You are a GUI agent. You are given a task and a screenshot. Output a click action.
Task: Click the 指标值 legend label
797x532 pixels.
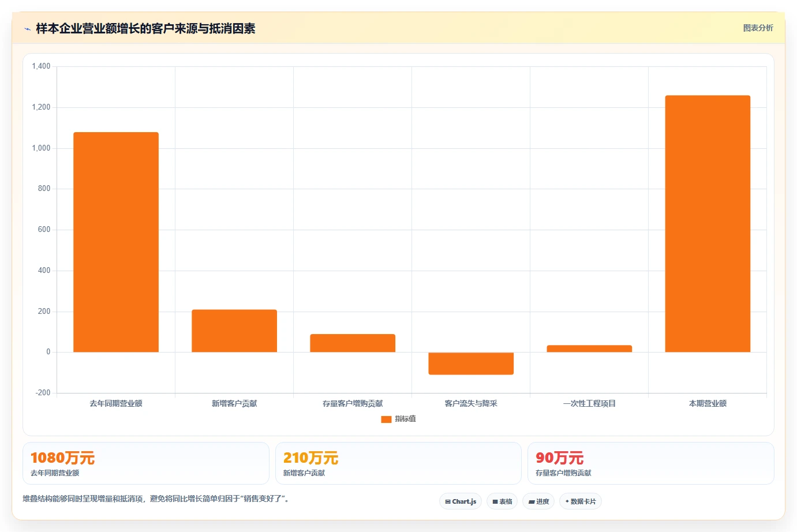tap(405, 419)
